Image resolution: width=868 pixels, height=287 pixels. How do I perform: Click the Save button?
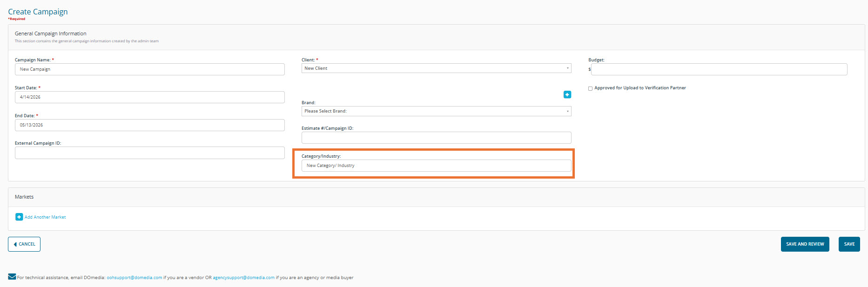pyautogui.click(x=849, y=244)
